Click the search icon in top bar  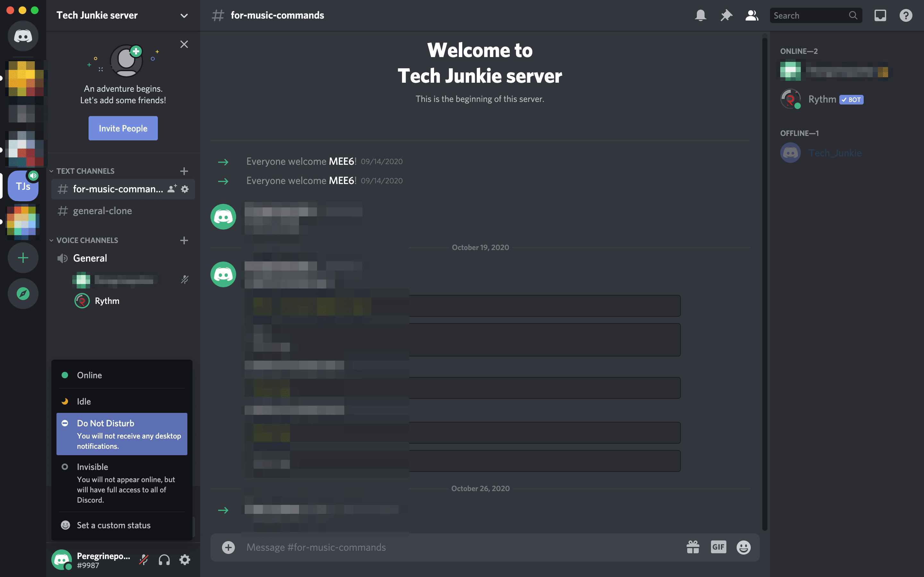(853, 15)
